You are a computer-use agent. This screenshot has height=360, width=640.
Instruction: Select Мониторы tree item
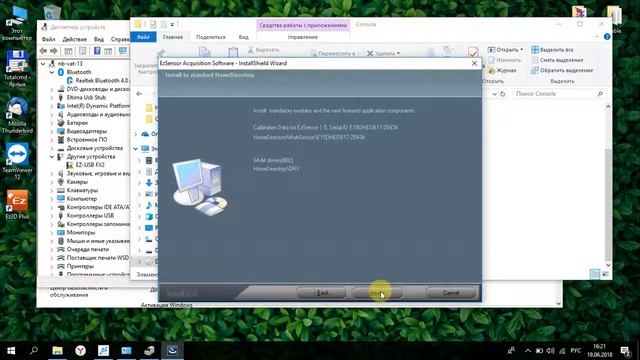[x=80, y=233]
